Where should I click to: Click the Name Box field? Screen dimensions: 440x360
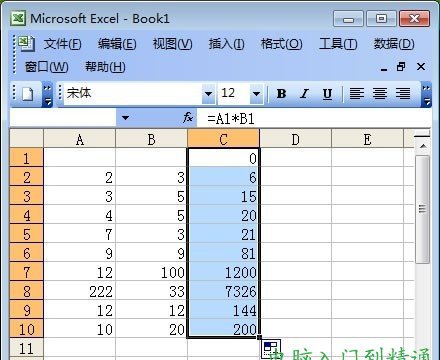(x=63, y=118)
